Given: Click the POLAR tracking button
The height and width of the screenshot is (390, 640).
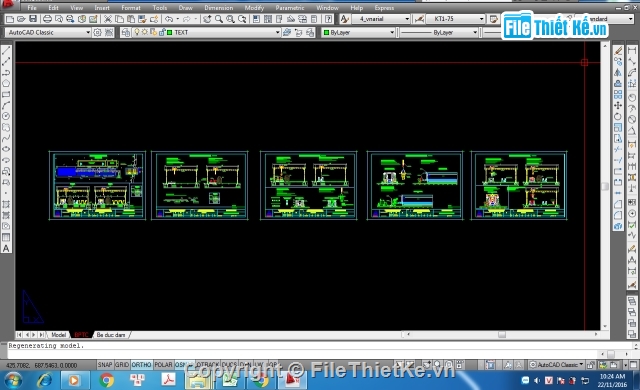Looking at the screenshot, I should pos(163,365).
